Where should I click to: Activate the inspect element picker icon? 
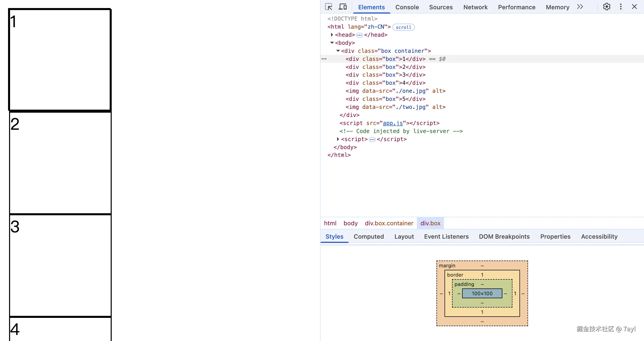coord(329,7)
